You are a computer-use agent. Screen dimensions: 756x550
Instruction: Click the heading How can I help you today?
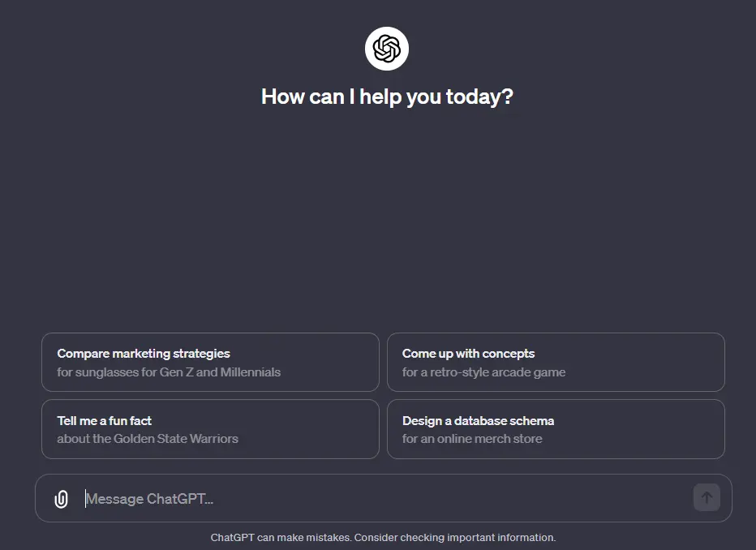pyautogui.click(x=387, y=97)
